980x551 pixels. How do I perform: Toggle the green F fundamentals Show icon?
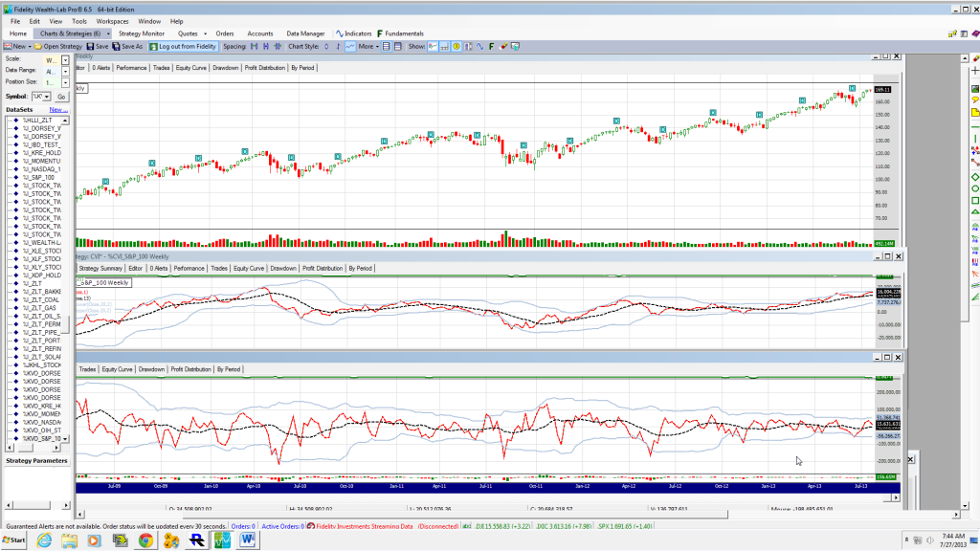(491, 46)
